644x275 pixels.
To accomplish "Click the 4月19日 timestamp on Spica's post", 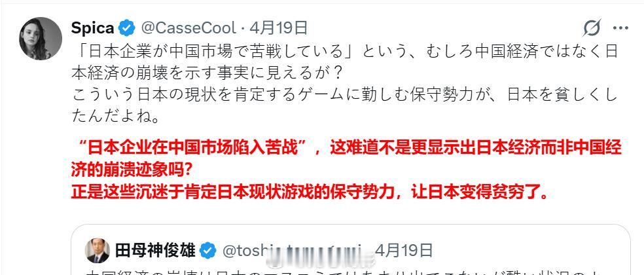I will click(278, 28).
